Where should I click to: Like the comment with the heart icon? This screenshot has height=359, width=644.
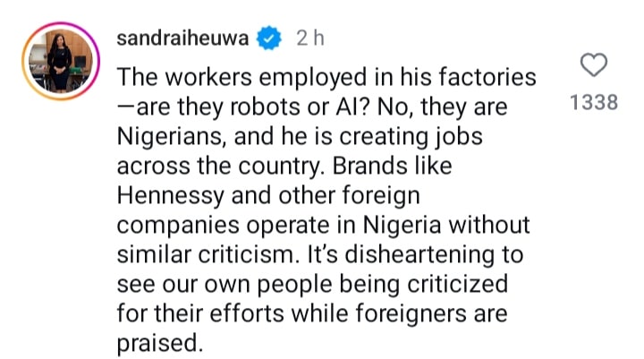[x=594, y=65]
